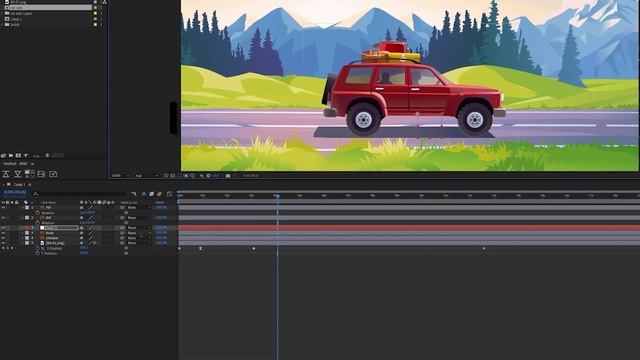Open Parent dropdown for Shadow layer
This screenshot has width=640, height=360.
139,238
